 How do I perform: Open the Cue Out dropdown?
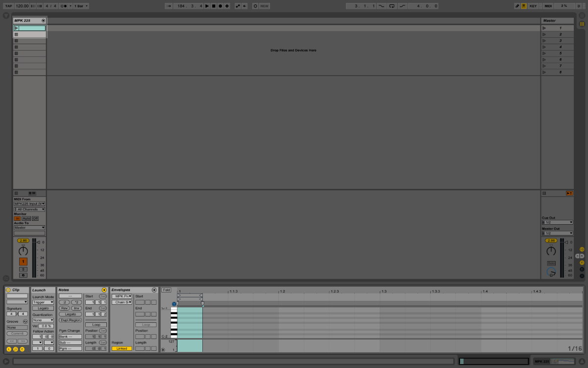(x=557, y=222)
